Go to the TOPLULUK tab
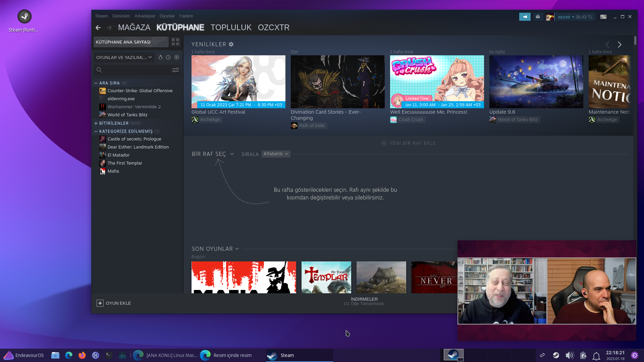The height and width of the screenshot is (362, 644). [231, 27]
